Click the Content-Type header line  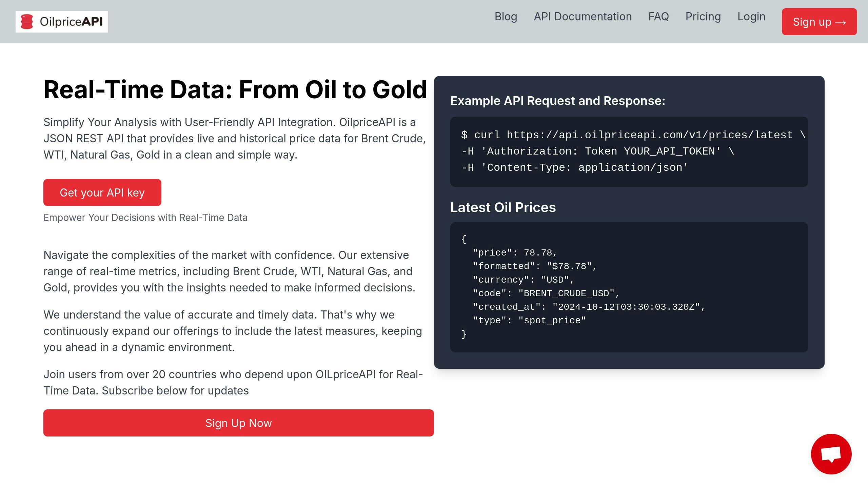pos(575,167)
